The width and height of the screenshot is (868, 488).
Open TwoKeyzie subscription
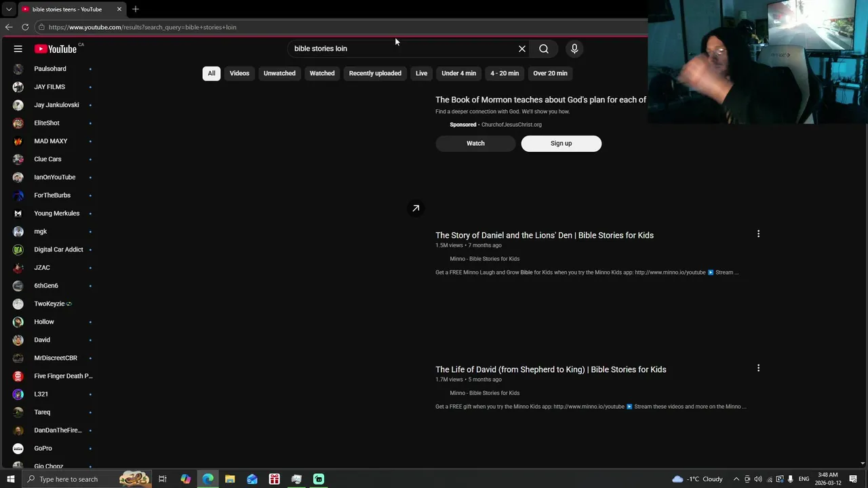click(53, 304)
